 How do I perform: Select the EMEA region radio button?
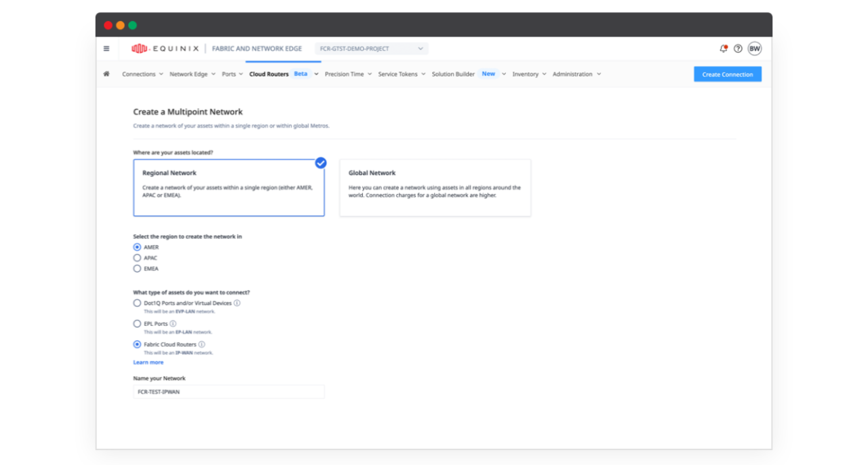pos(137,269)
